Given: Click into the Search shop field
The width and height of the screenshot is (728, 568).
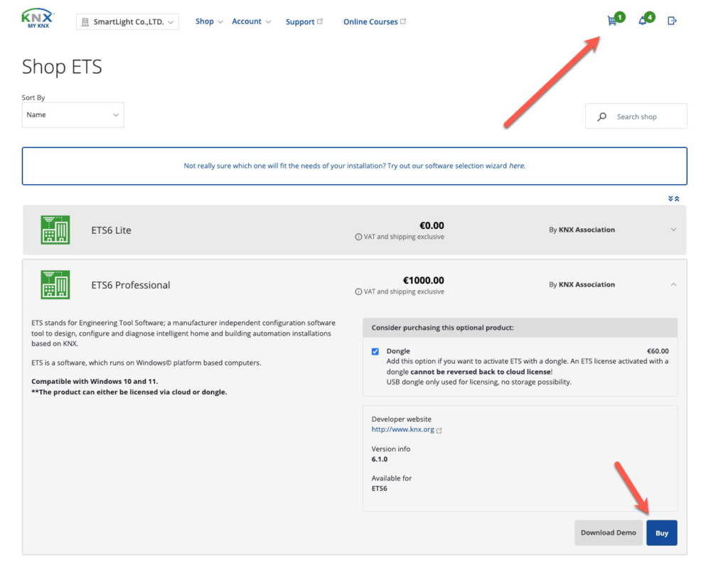Looking at the screenshot, I should pyautogui.click(x=636, y=116).
